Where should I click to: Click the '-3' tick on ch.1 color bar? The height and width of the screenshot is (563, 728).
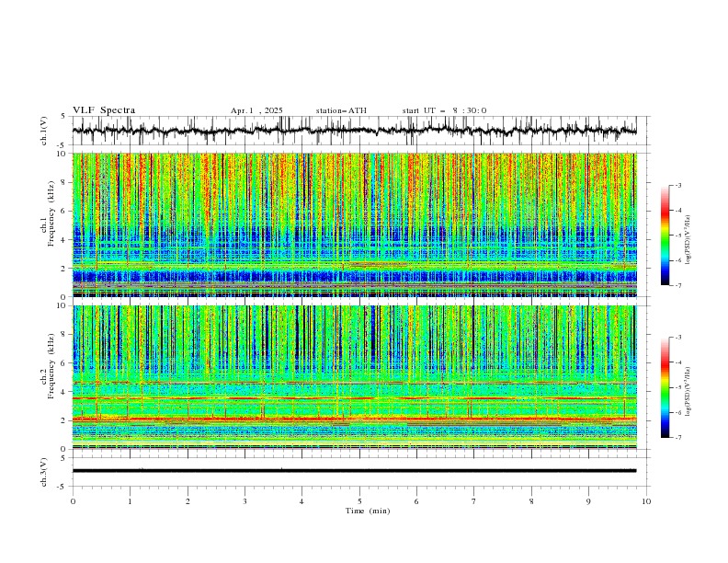(x=678, y=185)
